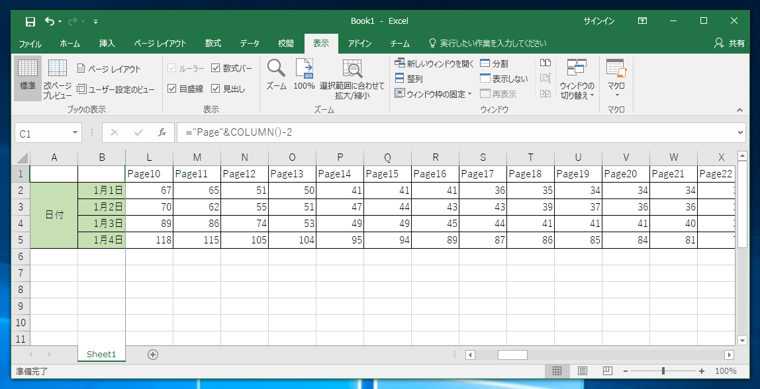Switch to Page Layout (ページレイアウト) view
760x389 pixels.
109,69
